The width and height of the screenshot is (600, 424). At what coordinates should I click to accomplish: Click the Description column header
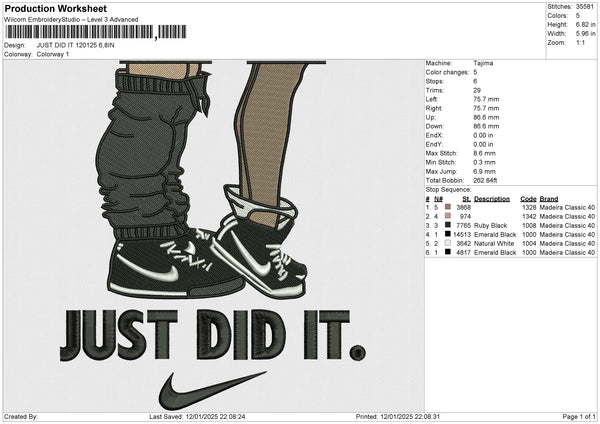pyautogui.click(x=492, y=199)
